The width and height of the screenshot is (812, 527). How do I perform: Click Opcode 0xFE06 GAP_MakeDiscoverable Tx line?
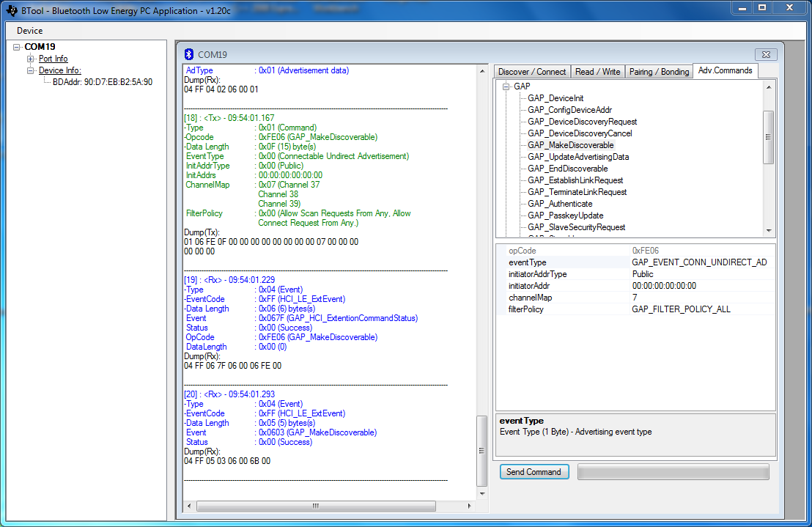tap(281, 137)
